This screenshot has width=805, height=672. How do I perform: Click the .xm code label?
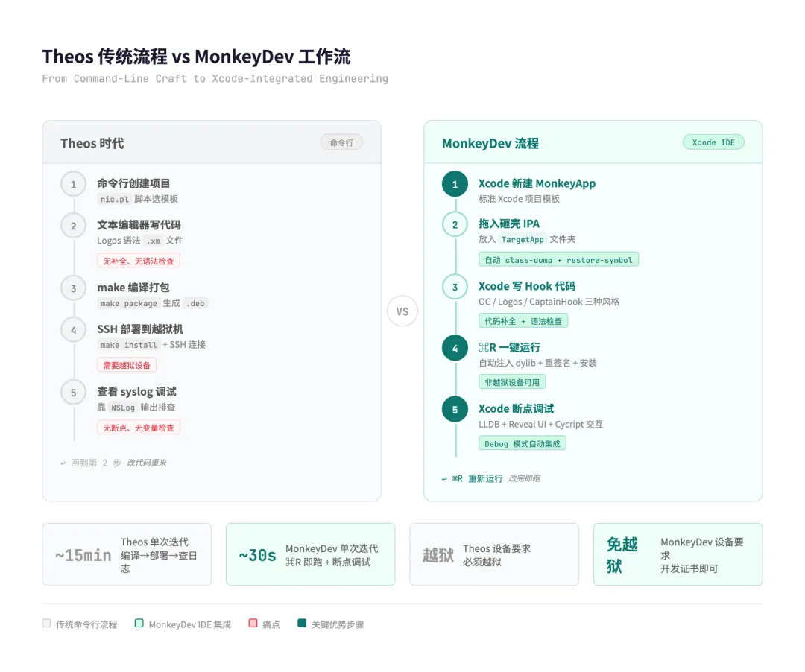(153, 241)
